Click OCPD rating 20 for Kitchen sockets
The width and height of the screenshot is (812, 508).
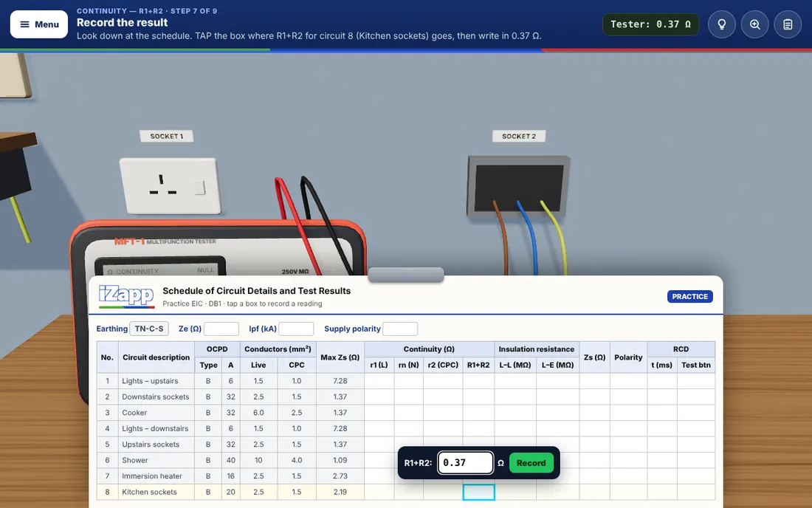230,492
